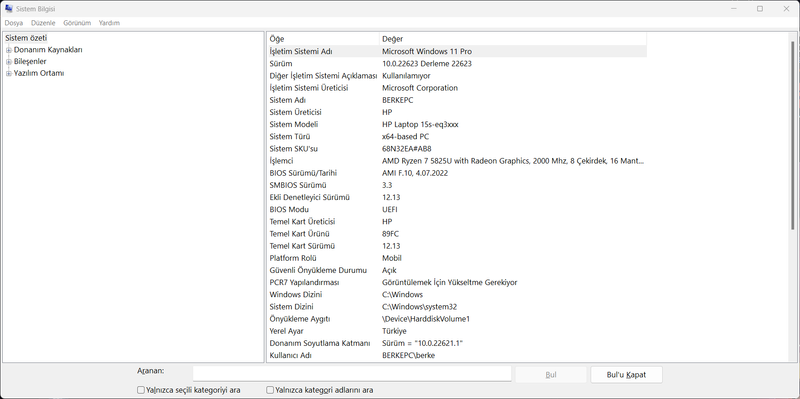The width and height of the screenshot is (800, 399).
Task: Open the Yardım menu
Action: (x=109, y=23)
